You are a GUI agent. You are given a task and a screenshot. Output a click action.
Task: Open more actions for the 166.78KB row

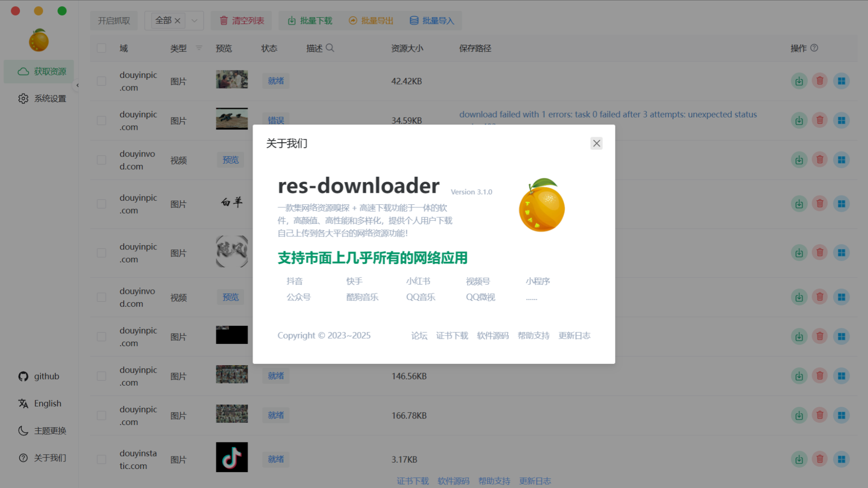coord(841,415)
